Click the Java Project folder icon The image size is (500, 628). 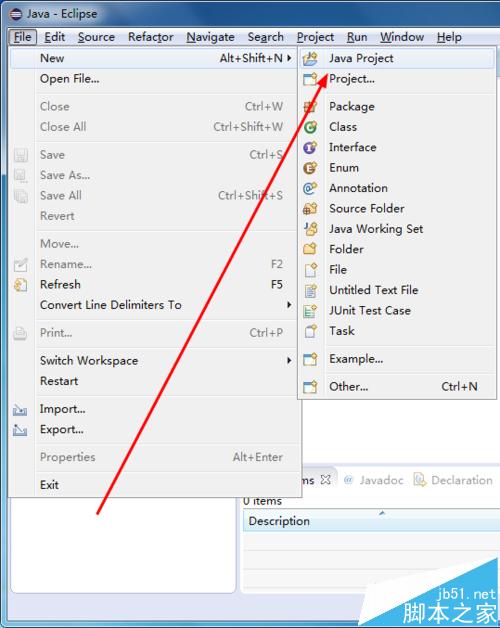coord(310,59)
